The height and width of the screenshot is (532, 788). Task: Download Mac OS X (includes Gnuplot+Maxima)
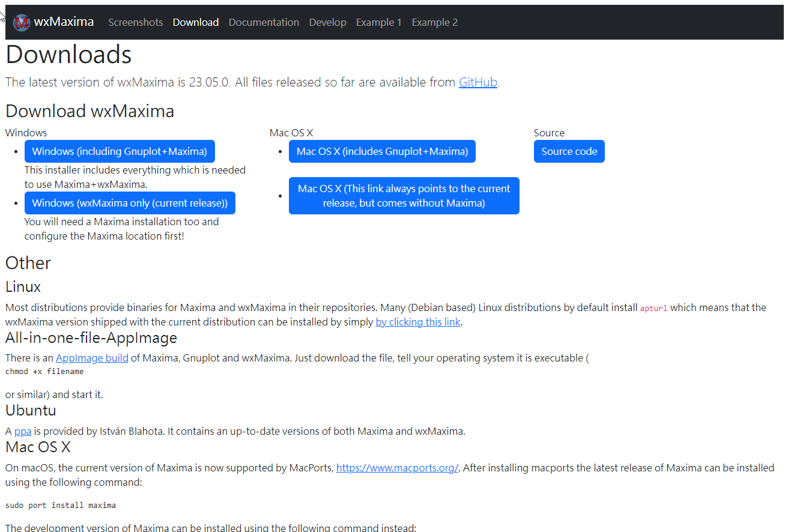point(382,151)
